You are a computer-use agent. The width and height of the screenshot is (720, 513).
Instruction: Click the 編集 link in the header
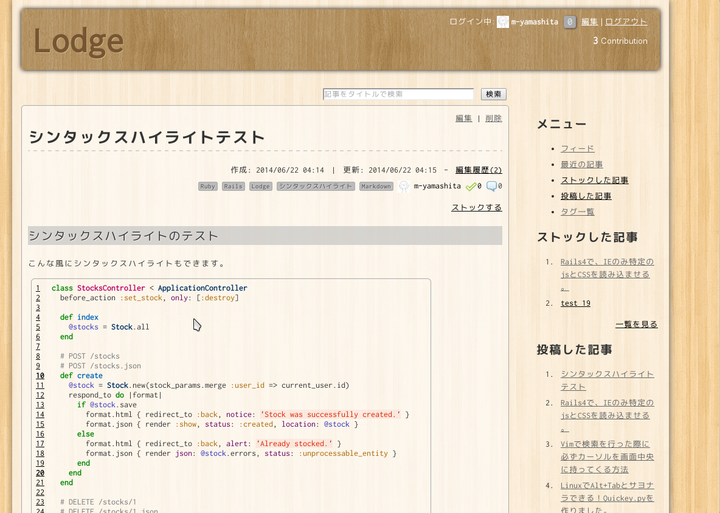589,21
